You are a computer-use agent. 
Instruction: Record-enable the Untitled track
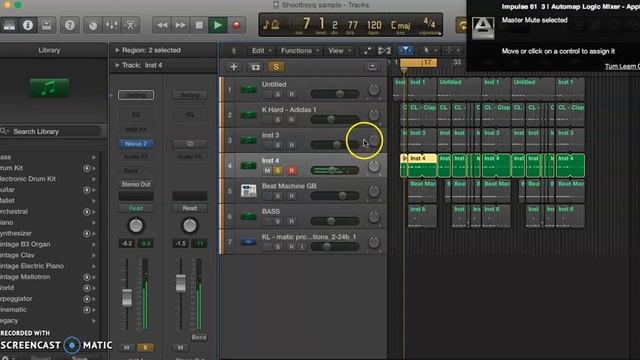pyautogui.click(x=291, y=94)
